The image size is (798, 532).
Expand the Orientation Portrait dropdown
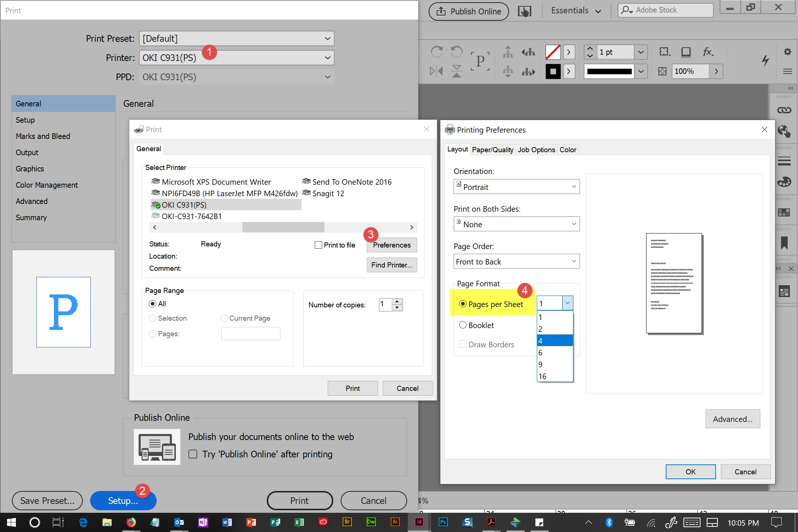[516, 187]
